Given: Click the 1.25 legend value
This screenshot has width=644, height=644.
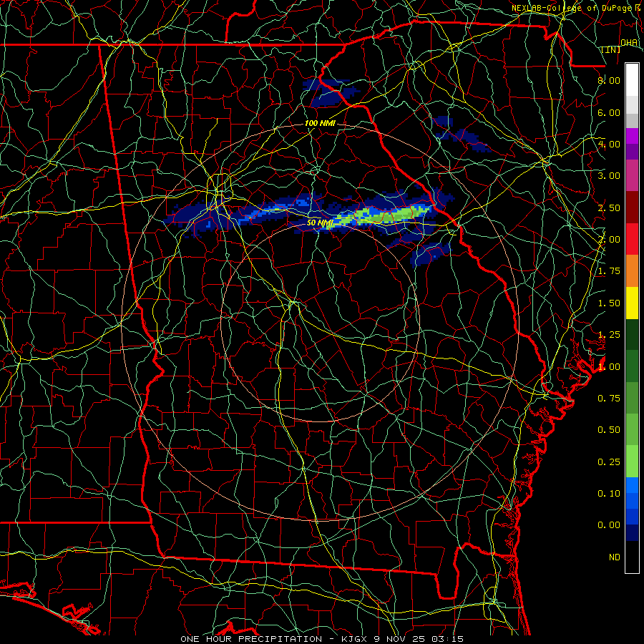Looking at the screenshot, I should click(609, 335).
